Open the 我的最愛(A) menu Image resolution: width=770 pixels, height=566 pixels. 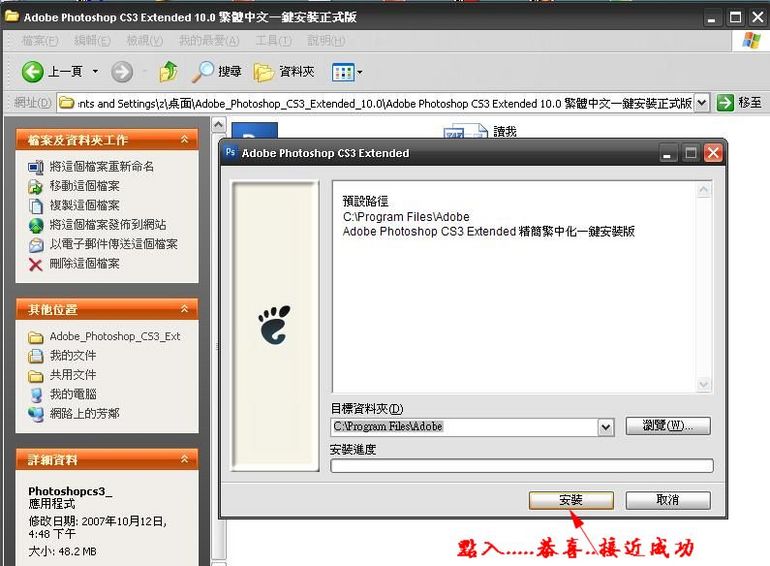click(x=209, y=41)
